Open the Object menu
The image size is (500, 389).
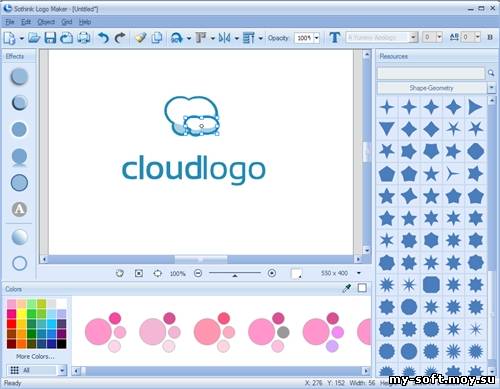point(46,22)
